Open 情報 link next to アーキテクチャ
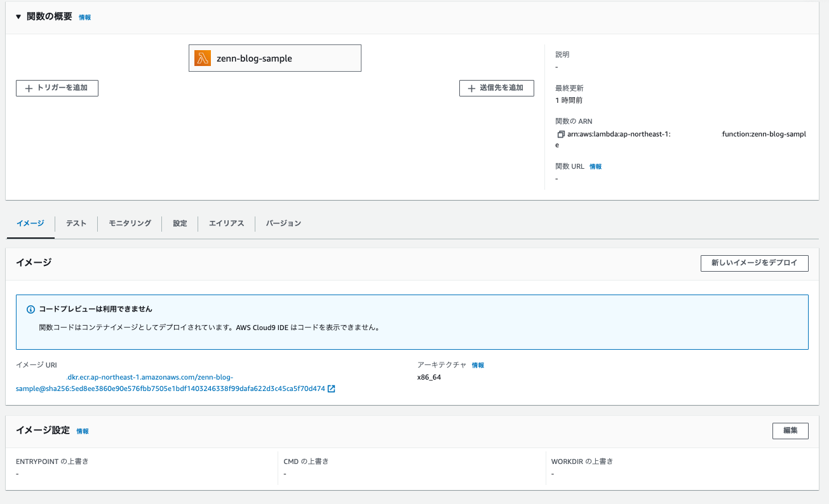 (x=478, y=366)
